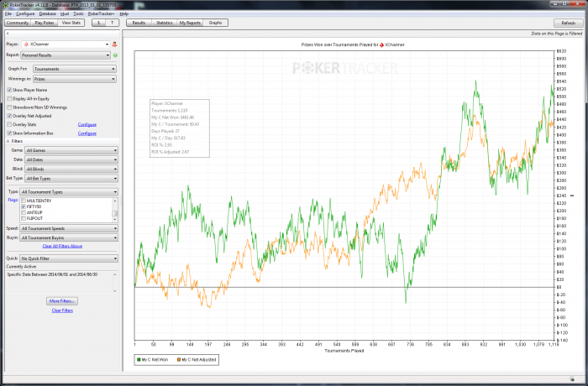Collapse the Filters section toggle icon
This screenshot has height=386, width=588.
click(x=8, y=141)
